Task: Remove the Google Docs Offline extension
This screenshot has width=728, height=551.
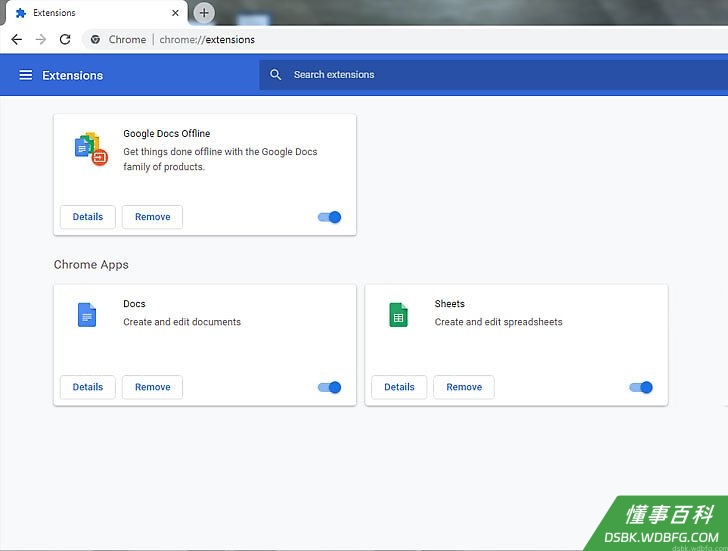Action: [x=152, y=217]
